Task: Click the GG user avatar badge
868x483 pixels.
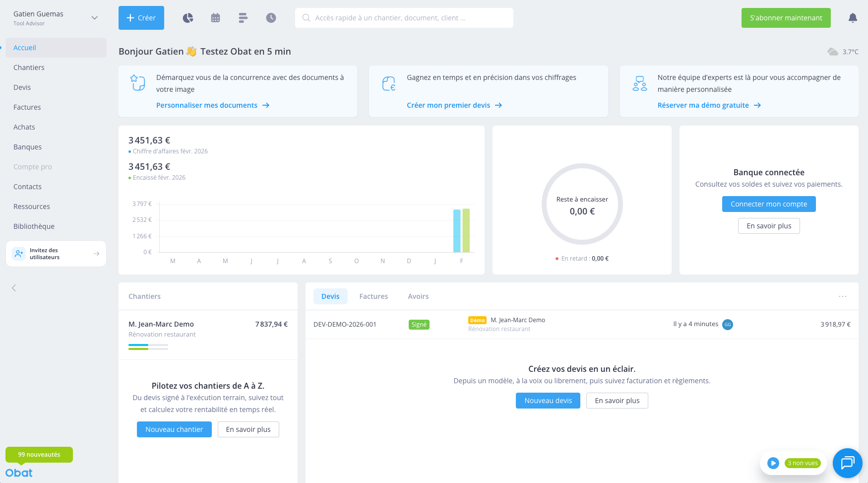Action: coord(728,325)
